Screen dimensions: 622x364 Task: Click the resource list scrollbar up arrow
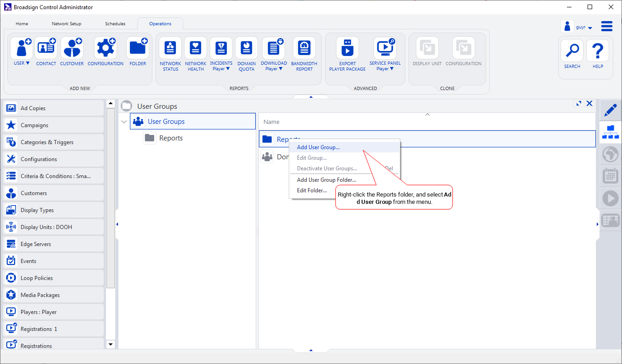110,104
